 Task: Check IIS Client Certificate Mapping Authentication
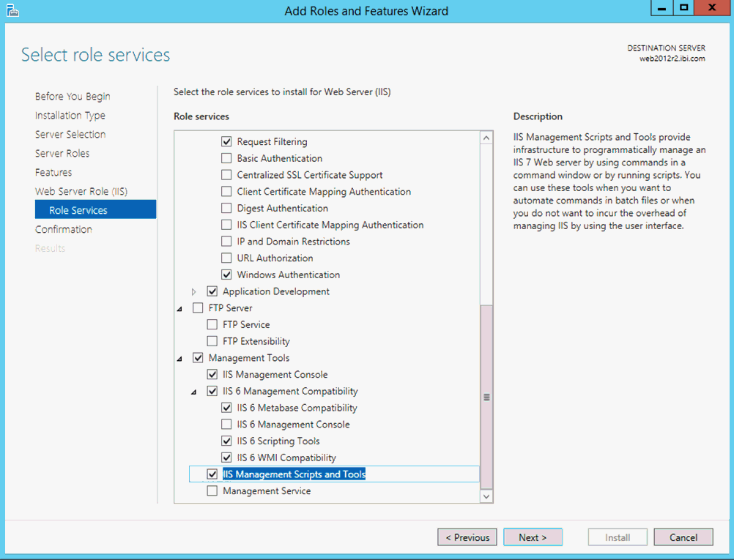click(x=226, y=225)
